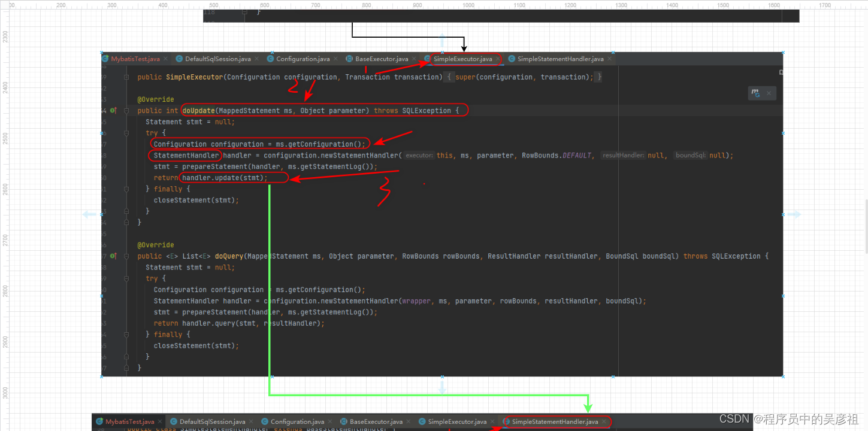Screen dimensions: 868x431
Task: Close BaseExecutor.java tab in upper editor
Action: click(415, 59)
